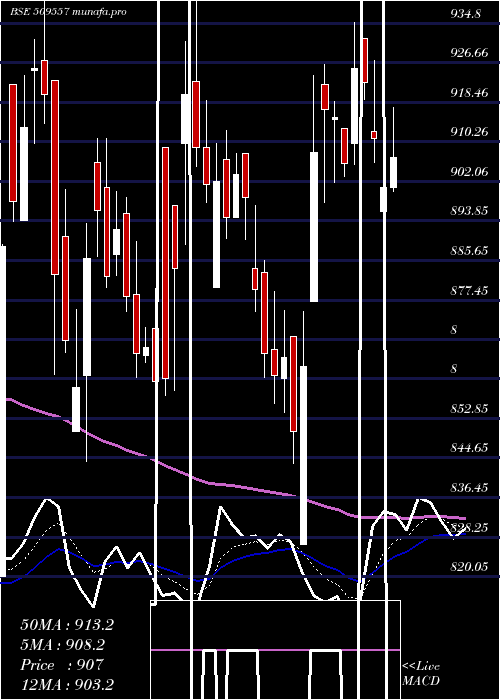Screen dimensions: 500x700
Task: Click the 'Price : 907' readout
Action: pyautogui.click(x=62, y=665)
